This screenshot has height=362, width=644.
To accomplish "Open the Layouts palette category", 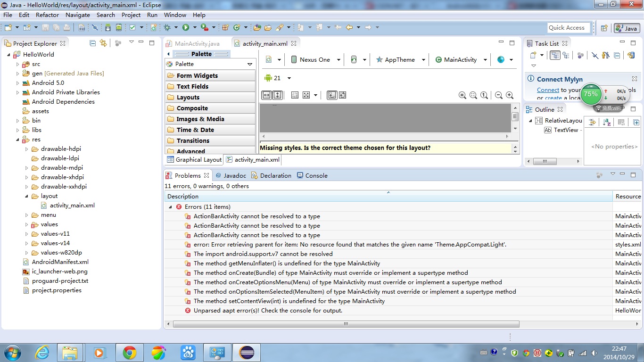I will pos(210,97).
